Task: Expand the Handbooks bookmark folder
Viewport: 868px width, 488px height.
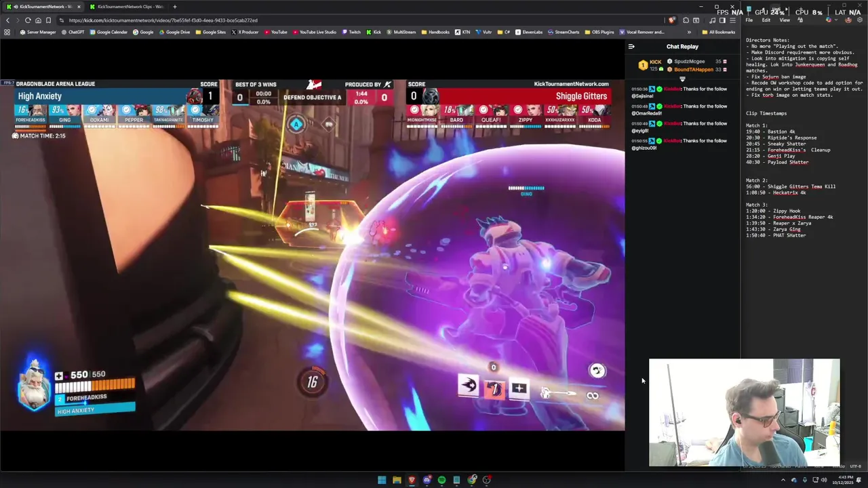Action: coord(435,32)
